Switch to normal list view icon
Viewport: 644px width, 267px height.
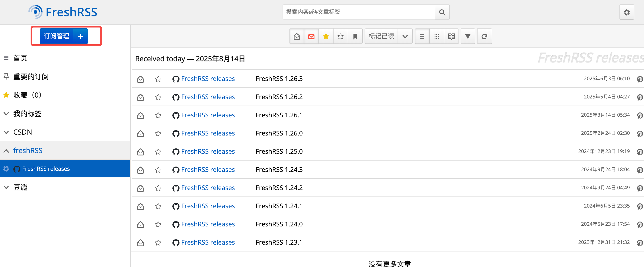tap(422, 37)
